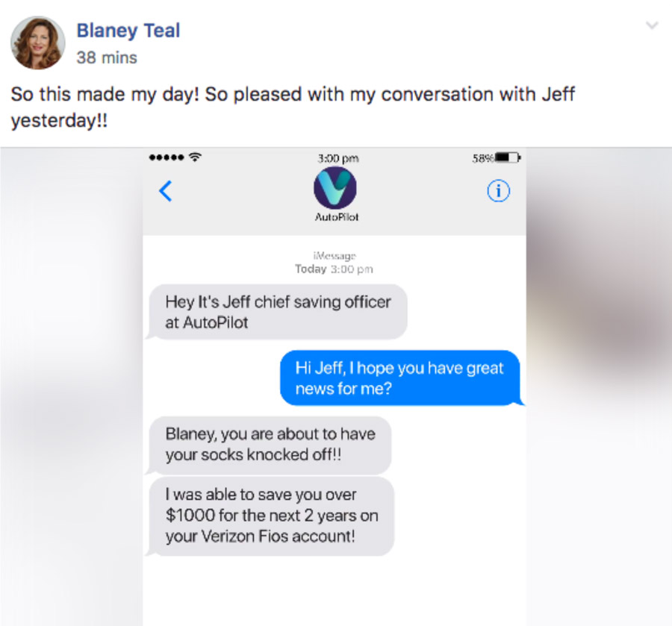672x626 pixels.
Task: Click the 'Today 3:00 pm' timestamp
Action: click(x=334, y=269)
